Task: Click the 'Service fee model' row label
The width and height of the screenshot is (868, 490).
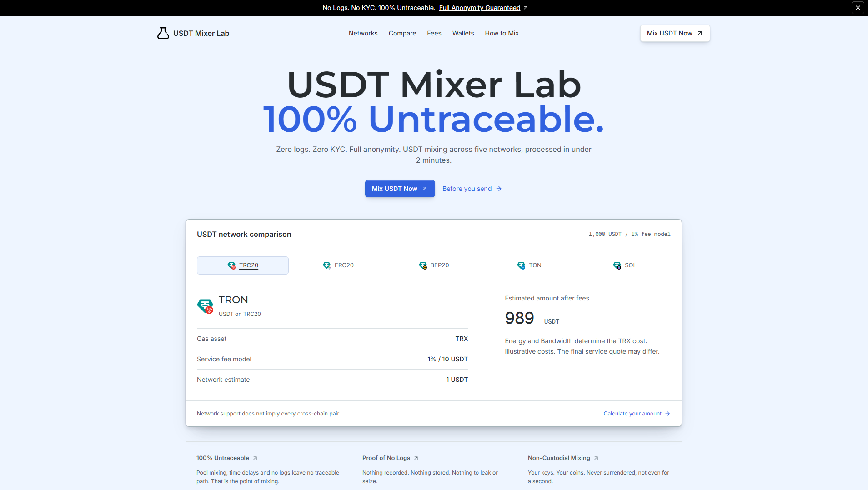Action: point(224,359)
